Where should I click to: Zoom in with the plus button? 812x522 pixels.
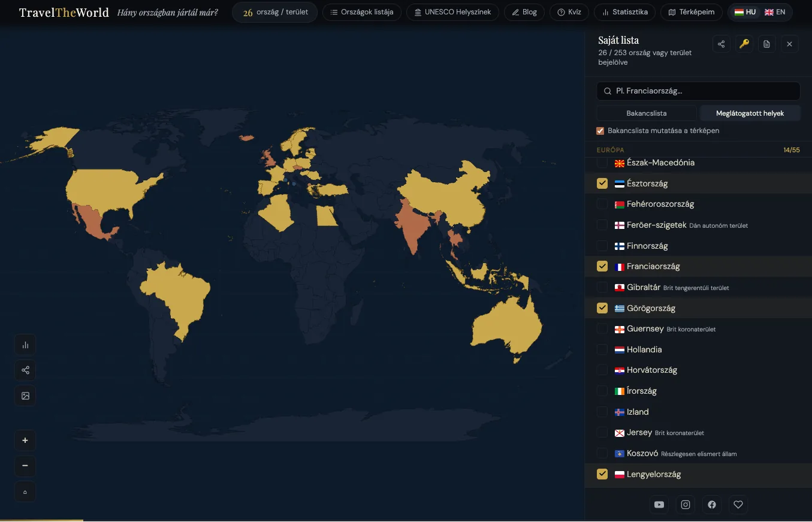[x=25, y=440]
